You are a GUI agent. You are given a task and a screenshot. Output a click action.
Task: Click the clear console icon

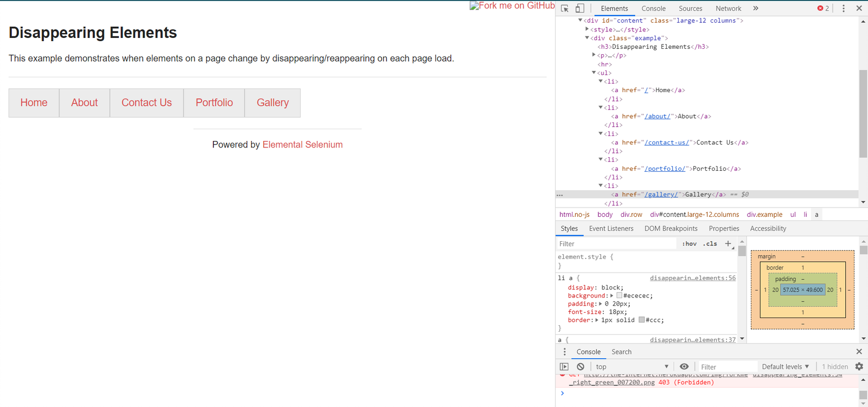580,367
